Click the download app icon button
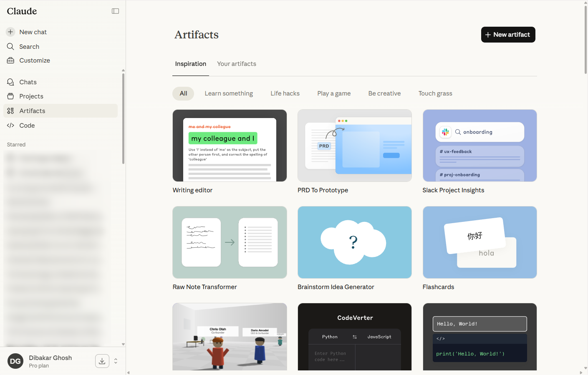This screenshot has height=375, width=588. click(102, 361)
